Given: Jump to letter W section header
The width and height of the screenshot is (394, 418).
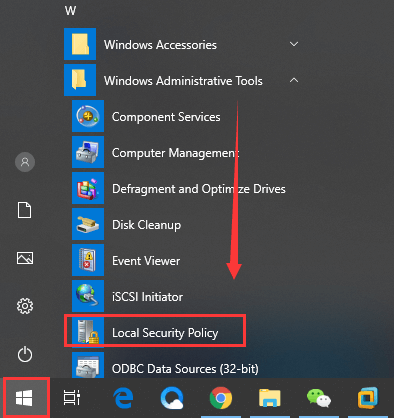Looking at the screenshot, I should [70, 11].
